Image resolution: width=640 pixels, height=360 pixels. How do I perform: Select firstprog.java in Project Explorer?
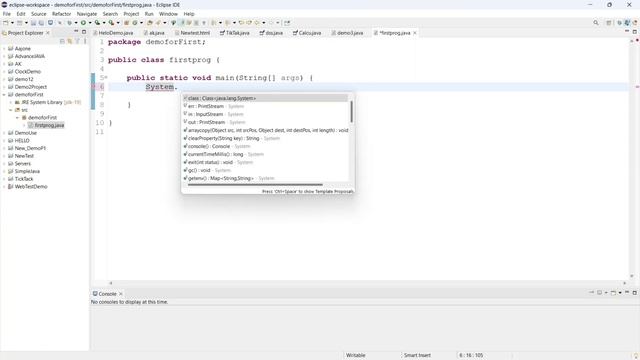pyautogui.click(x=46, y=125)
